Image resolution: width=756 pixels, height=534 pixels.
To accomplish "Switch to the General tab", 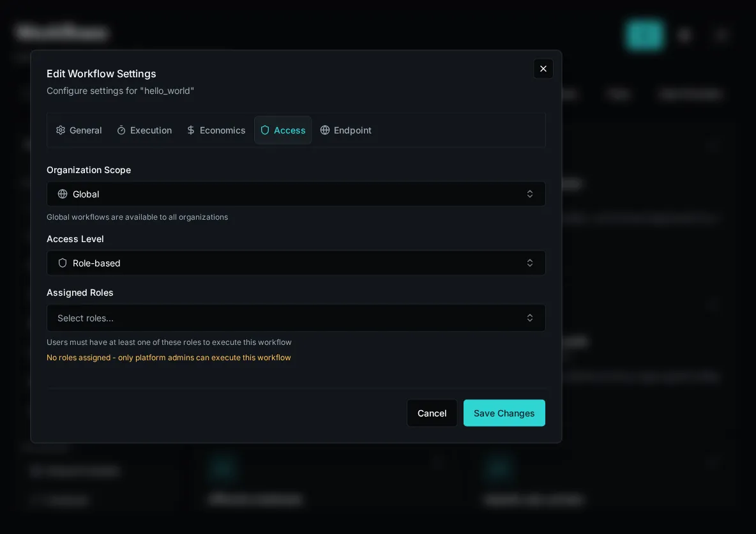I will 79,130.
